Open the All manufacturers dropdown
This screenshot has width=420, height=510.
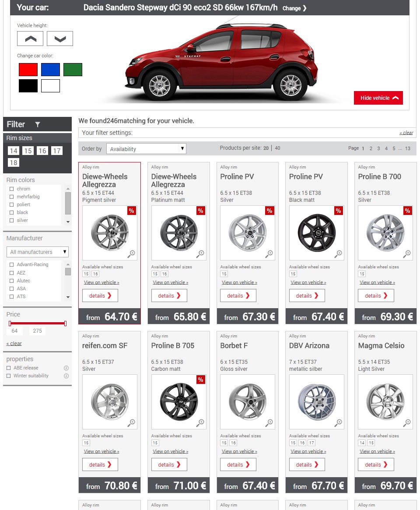point(37,252)
